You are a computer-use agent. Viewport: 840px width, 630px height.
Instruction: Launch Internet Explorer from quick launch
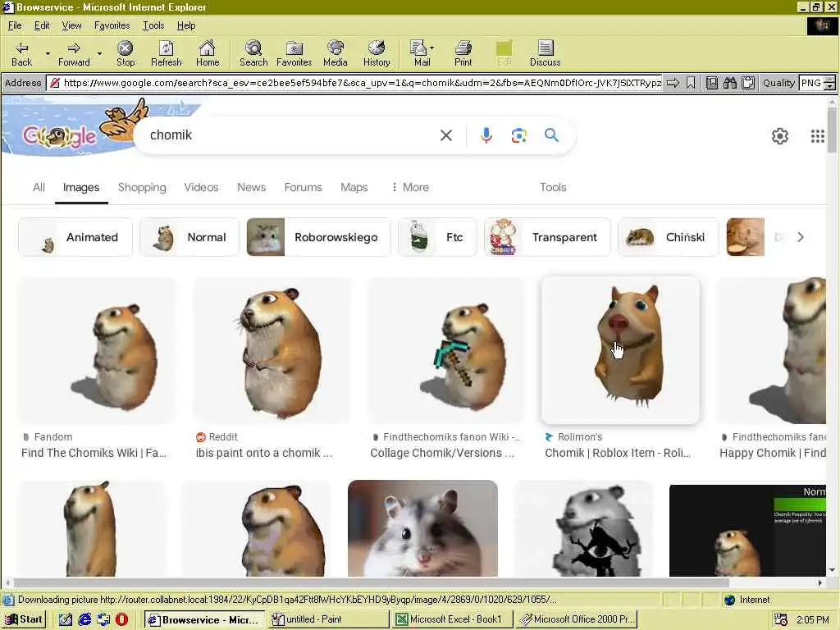pos(84,619)
